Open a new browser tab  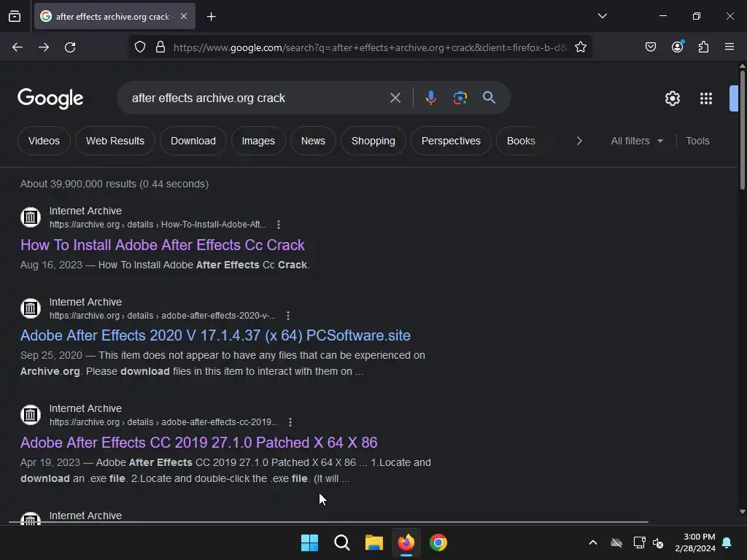tap(211, 17)
